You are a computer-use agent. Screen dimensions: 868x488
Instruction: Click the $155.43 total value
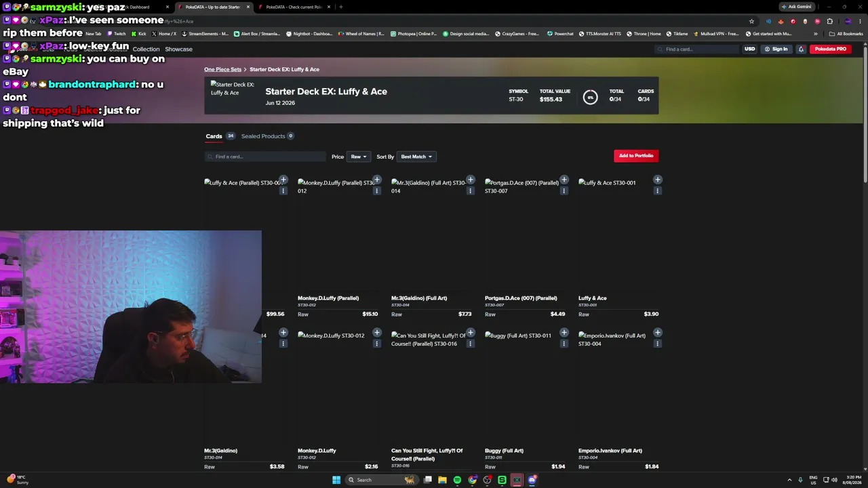[551, 100]
